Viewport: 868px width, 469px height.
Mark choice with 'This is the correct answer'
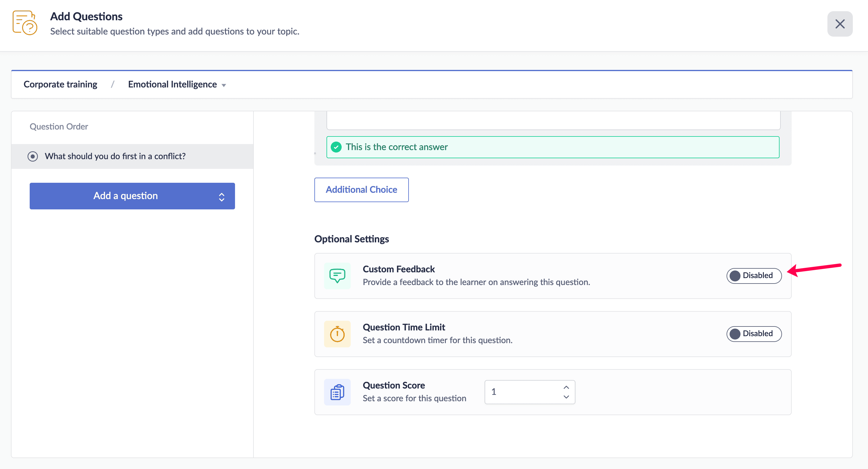pos(552,147)
